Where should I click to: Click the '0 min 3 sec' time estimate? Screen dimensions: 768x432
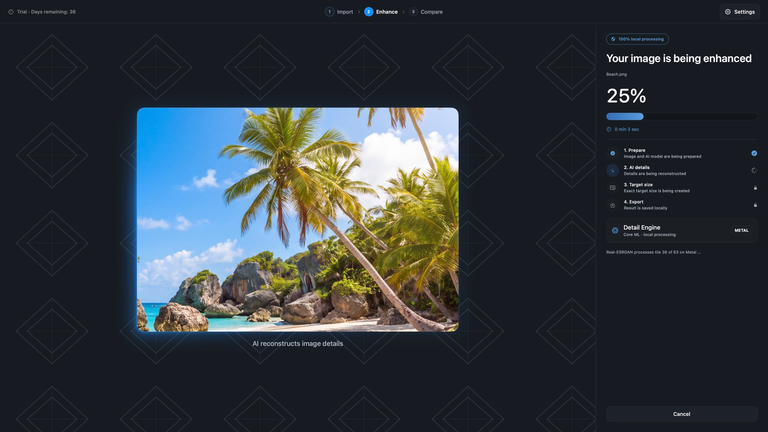626,129
